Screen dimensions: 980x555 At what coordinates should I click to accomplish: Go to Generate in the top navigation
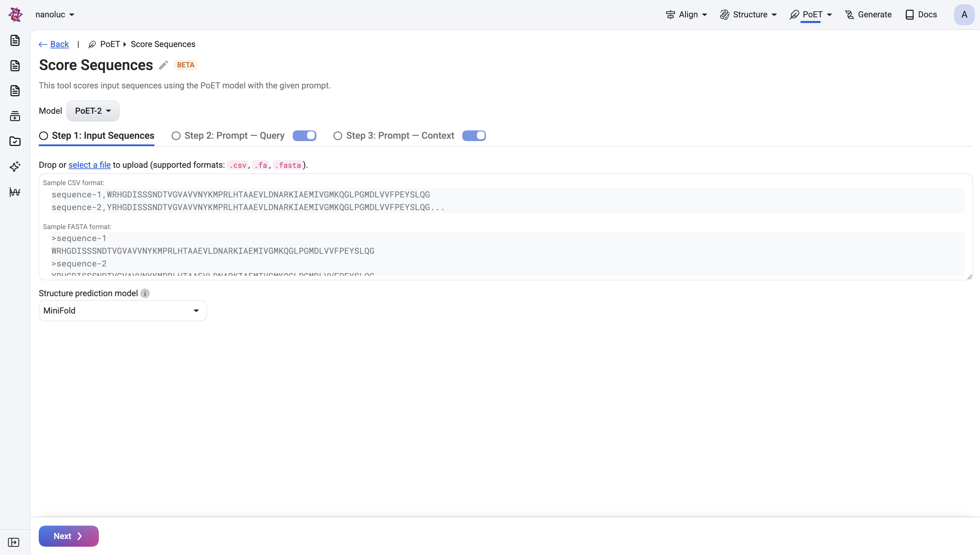pyautogui.click(x=868, y=14)
